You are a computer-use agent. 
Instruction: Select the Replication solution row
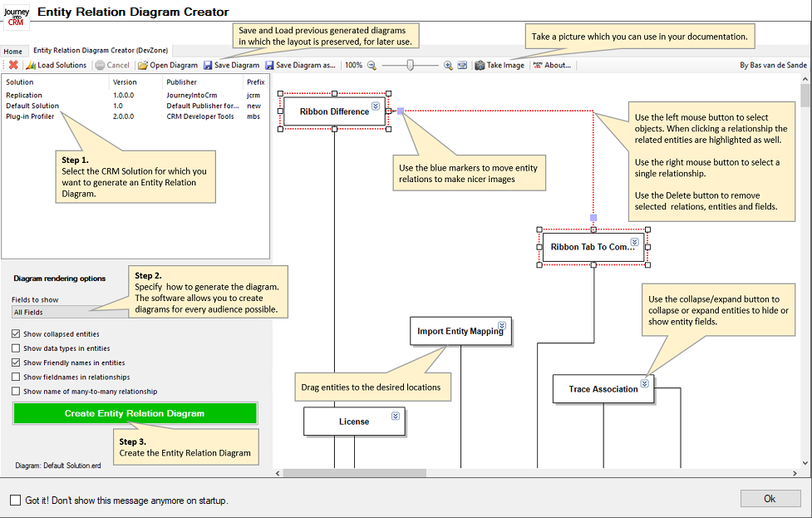[x=135, y=96]
